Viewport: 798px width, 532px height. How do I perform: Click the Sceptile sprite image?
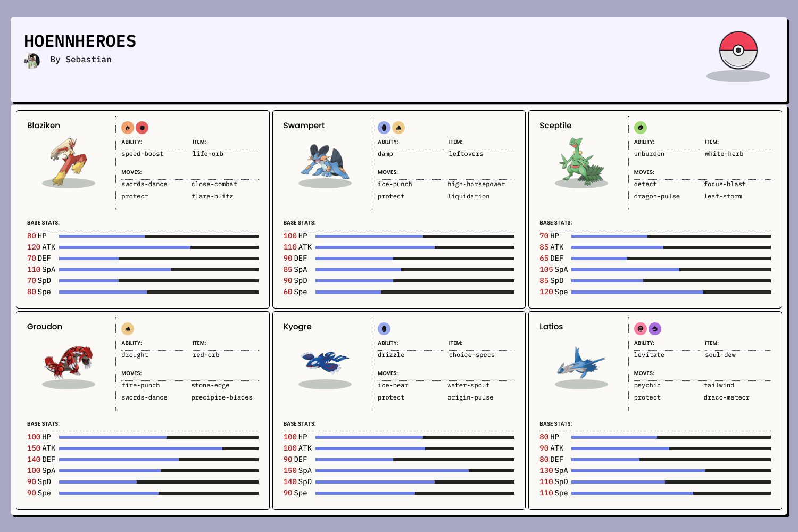[581, 160]
